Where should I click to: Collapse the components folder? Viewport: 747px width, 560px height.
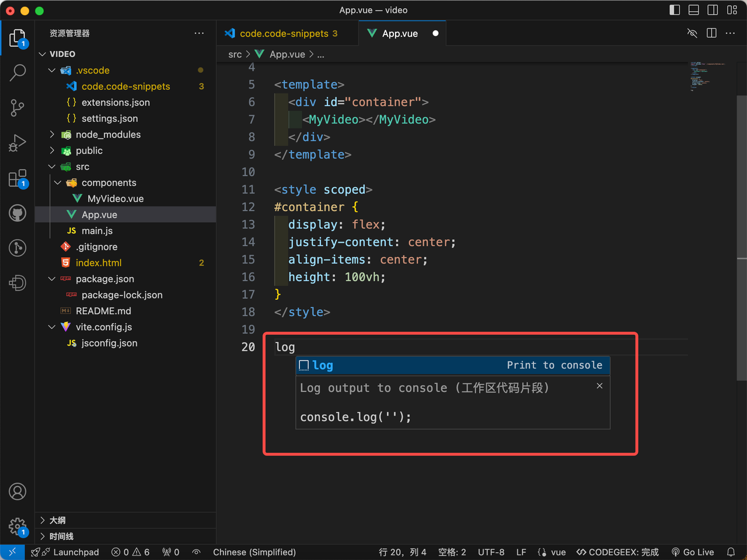click(58, 183)
